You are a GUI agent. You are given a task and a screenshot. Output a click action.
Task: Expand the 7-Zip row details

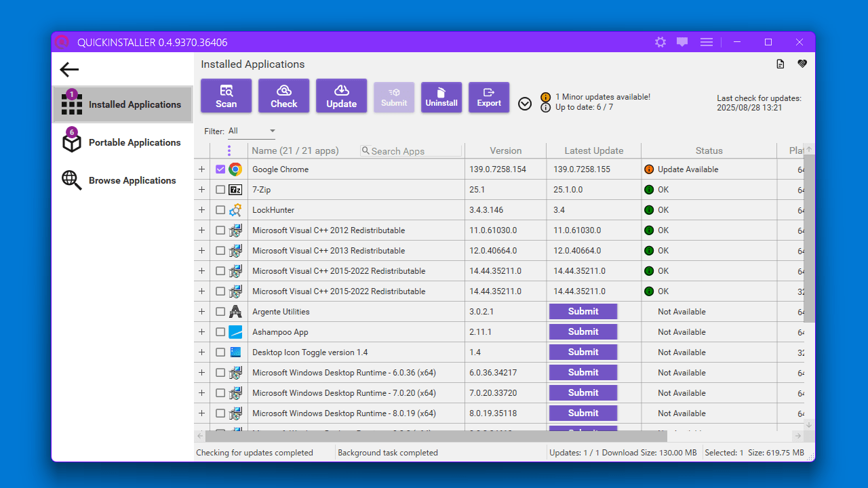click(201, 190)
